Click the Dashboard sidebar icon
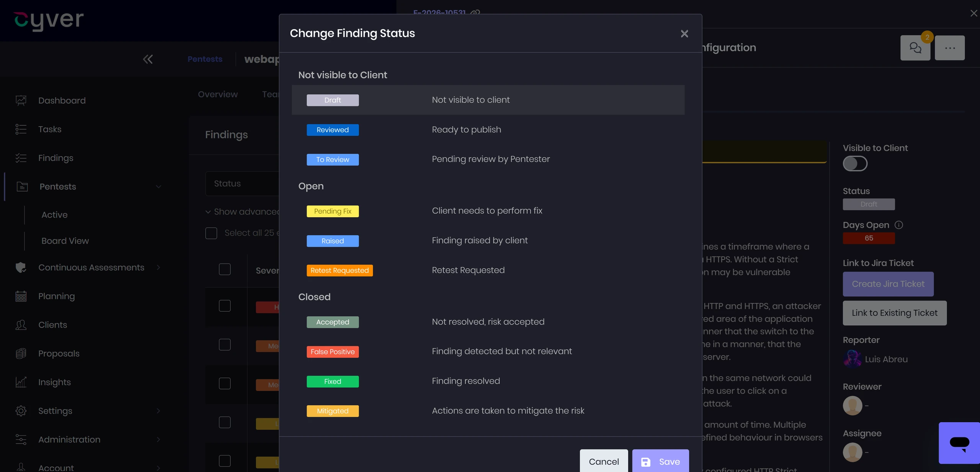 (21, 100)
